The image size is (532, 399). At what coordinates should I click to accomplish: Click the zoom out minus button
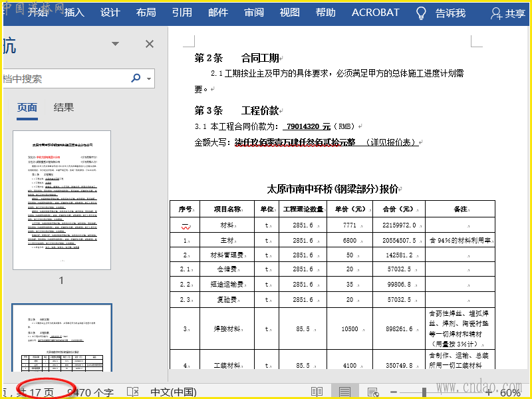click(394, 392)
